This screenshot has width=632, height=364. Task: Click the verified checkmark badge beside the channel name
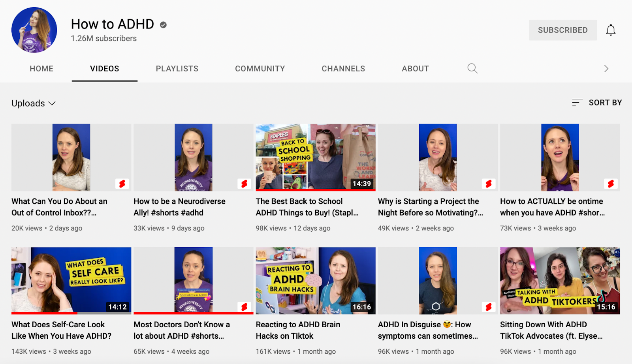click(163, 25)
